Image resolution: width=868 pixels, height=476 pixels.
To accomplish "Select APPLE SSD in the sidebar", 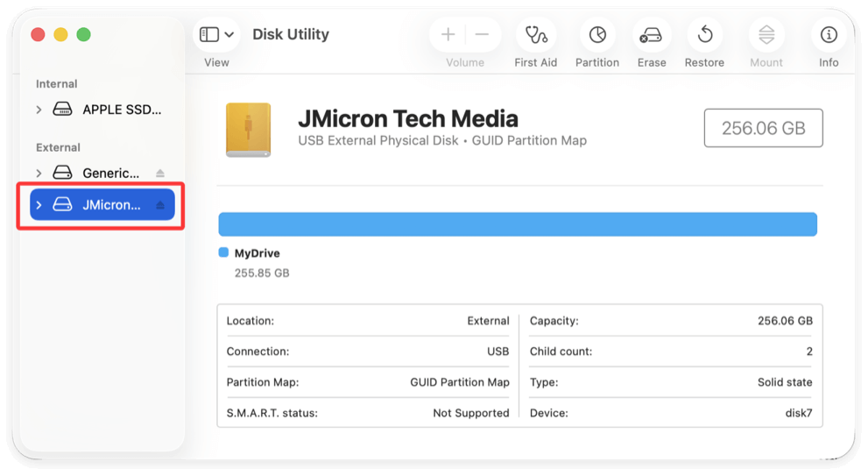I will pos(102,110).
